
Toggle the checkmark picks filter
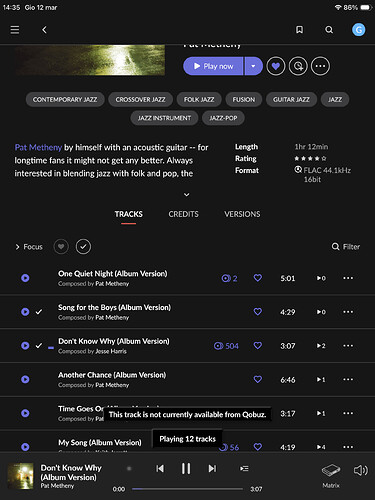(83, 247)
